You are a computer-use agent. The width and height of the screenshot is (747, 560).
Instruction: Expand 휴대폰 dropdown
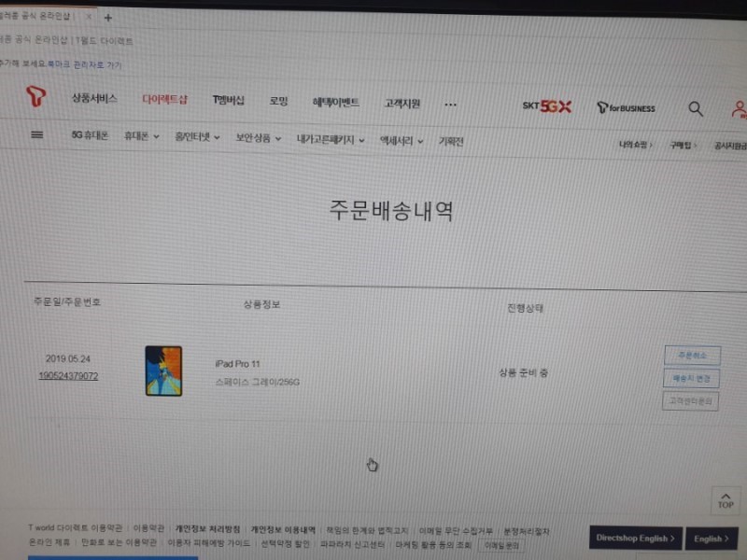point(141,136)
